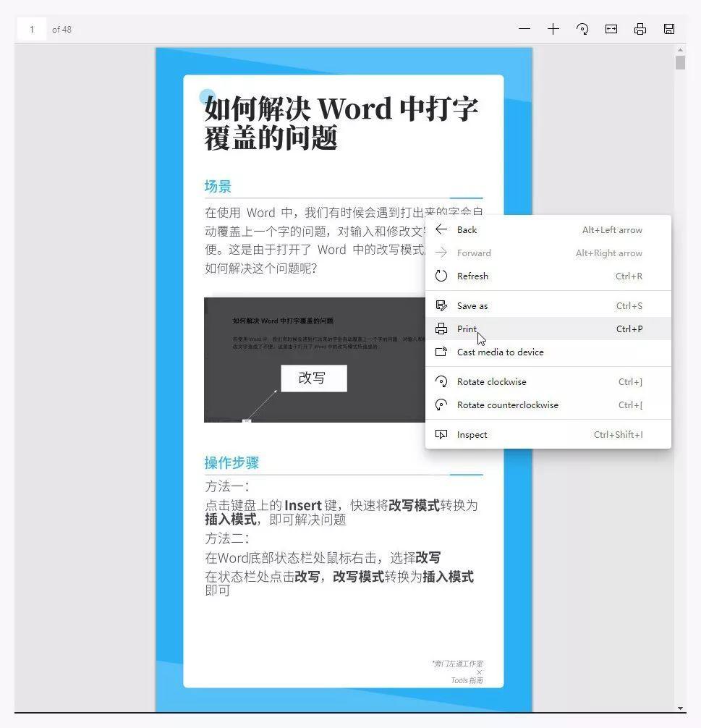Image resolution: width=701 pixels, height=728 pixels.
Task: Click the bold word 'Insert' in the document
Action: pos(303,505)
